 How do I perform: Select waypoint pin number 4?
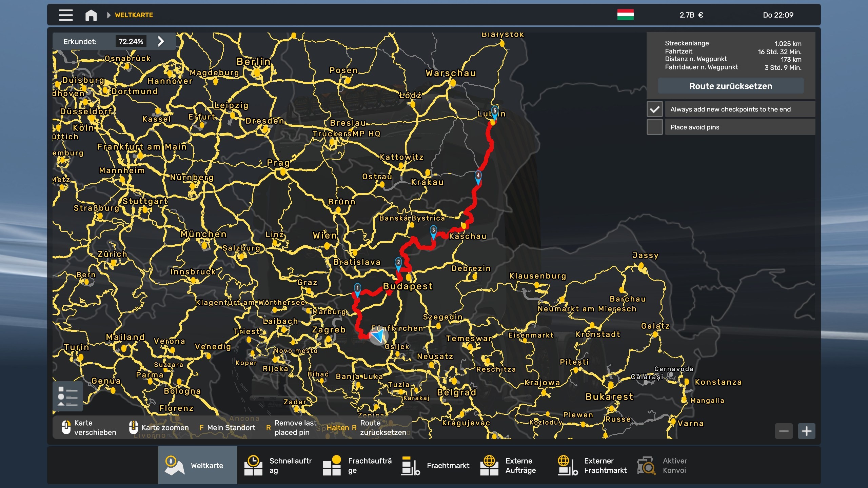coord(478,177)
